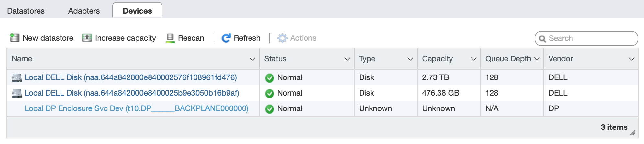
Task: Click the blue Refresh arrow icon
Action: tap(226, 38)
